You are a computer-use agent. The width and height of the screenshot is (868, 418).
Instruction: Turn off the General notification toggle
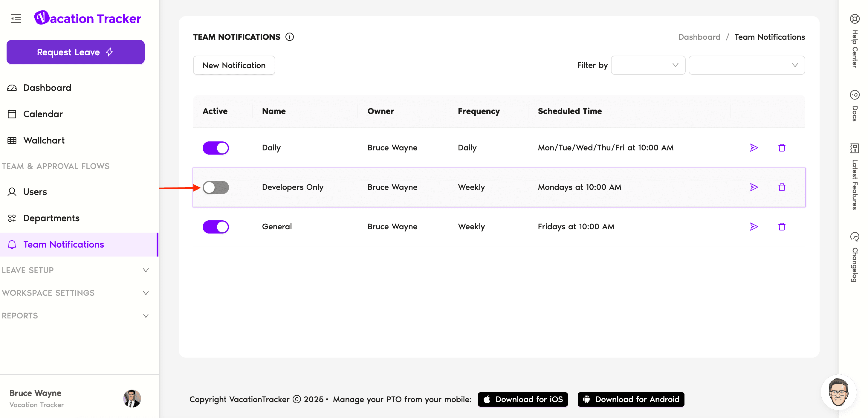click(x=216, y=227)
